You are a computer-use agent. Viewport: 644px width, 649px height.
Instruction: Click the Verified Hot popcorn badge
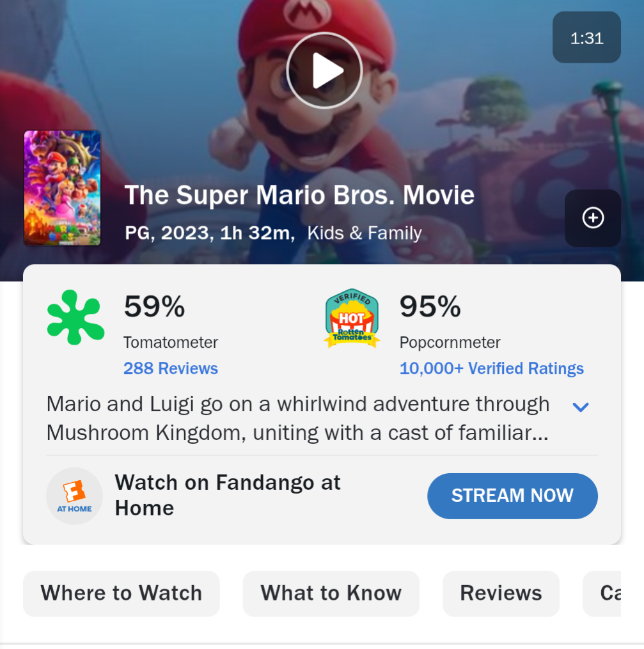coord(352,318)
